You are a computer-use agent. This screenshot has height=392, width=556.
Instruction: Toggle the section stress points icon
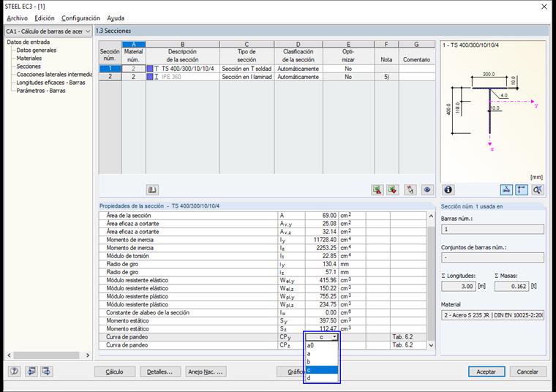(506, 189)
